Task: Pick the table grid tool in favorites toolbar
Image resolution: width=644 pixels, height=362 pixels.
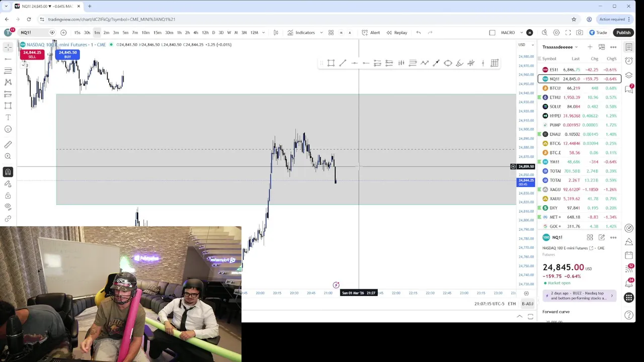Action: [x=495, y=63]
